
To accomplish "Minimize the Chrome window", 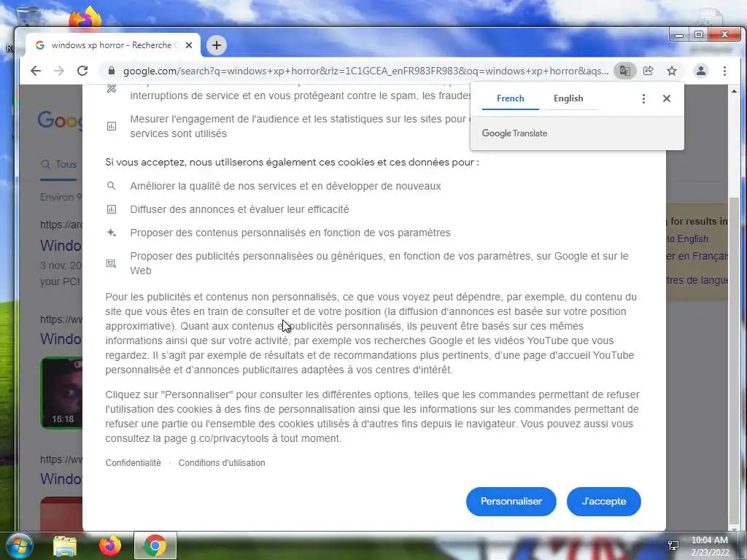I will tap(679, 35).
